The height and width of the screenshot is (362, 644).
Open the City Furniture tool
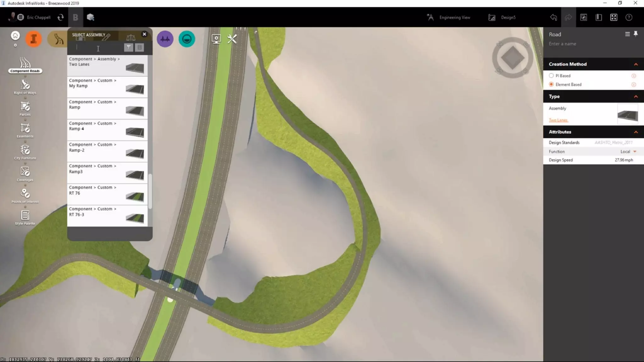(x=25, y=151)
